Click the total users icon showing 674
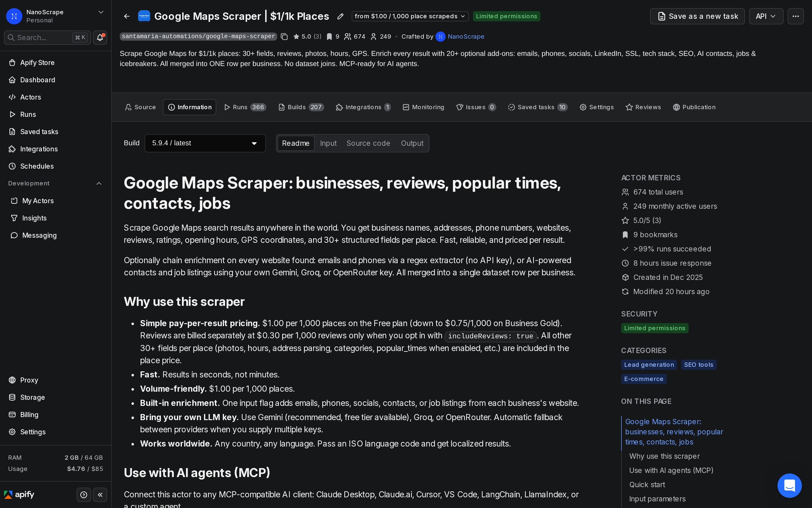This screenshot has height=508, width=812. click(348, 37)
